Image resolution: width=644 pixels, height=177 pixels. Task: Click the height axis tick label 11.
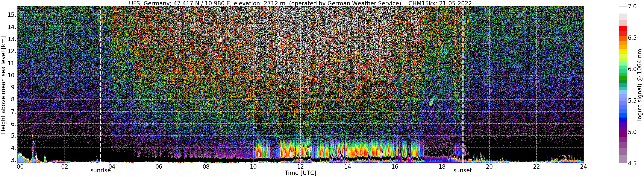coord(12,63)
